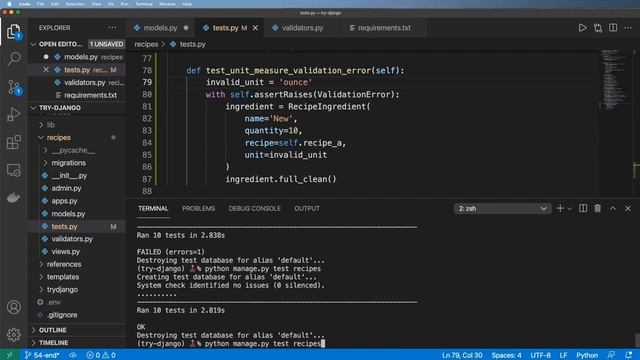Expand the Outline section
The height and width of the screenshot is (360, 640).
point(77,330)
